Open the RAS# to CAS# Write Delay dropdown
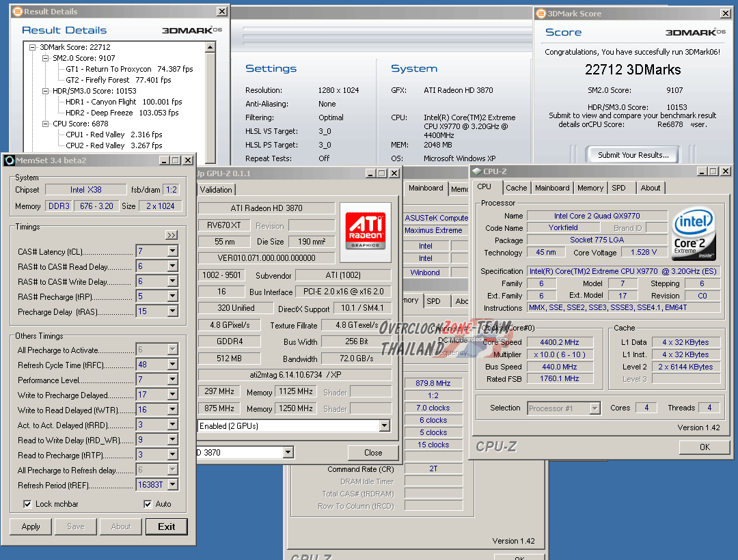Viewport: 738px width, 560px height. click(x=172, y=281)
